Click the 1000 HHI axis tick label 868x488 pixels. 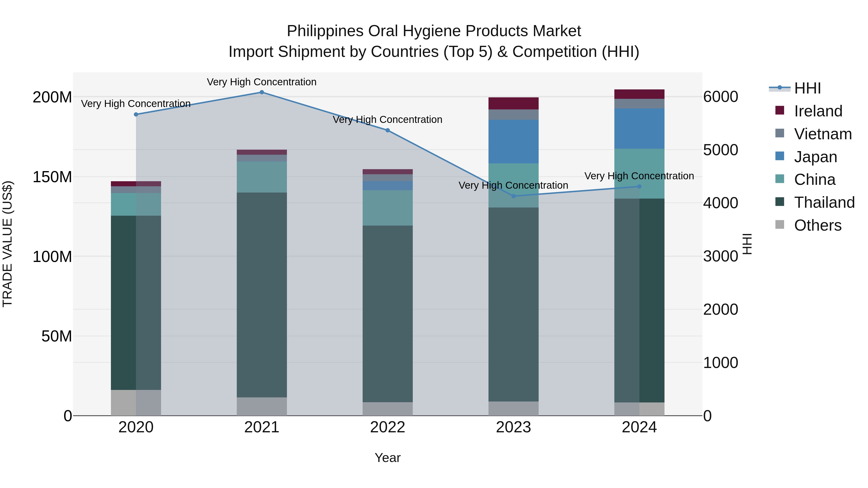[x=721, y=363]
